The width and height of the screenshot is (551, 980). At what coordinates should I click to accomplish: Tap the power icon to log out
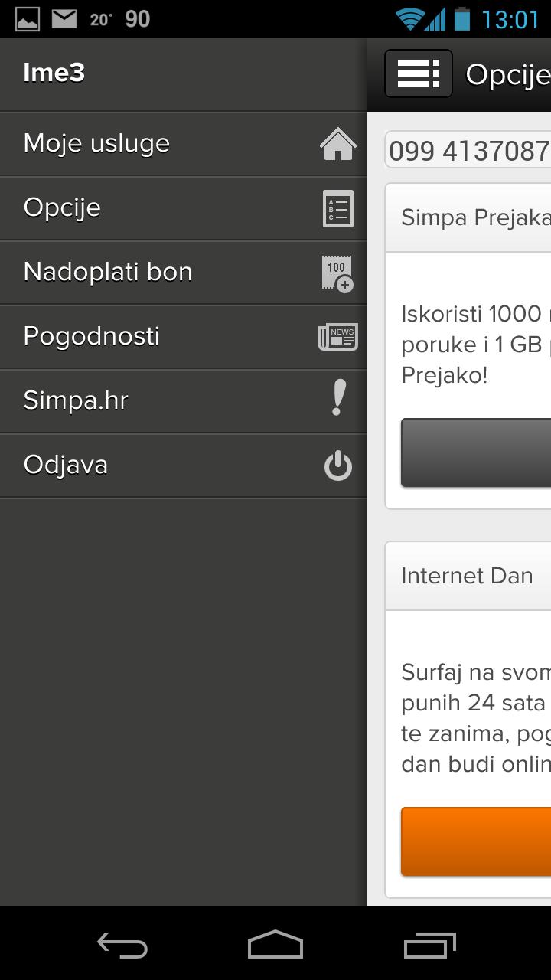[x=337, y=465]
